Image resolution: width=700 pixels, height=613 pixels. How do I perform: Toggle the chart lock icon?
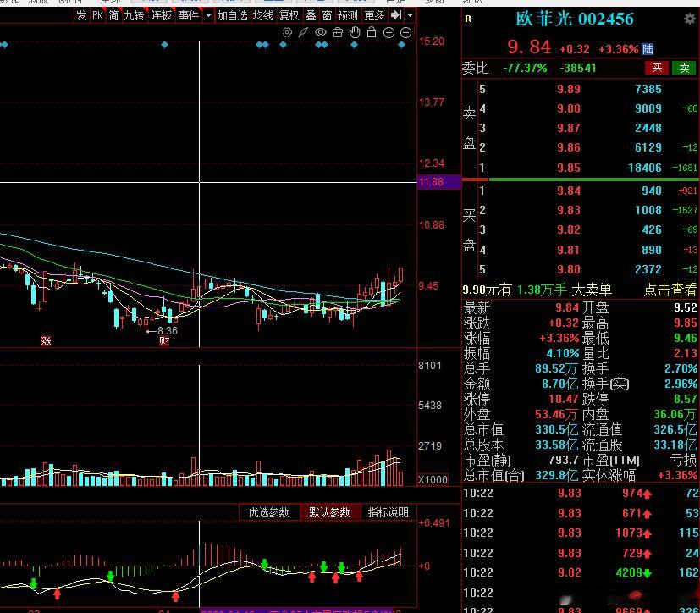point(372,32)
